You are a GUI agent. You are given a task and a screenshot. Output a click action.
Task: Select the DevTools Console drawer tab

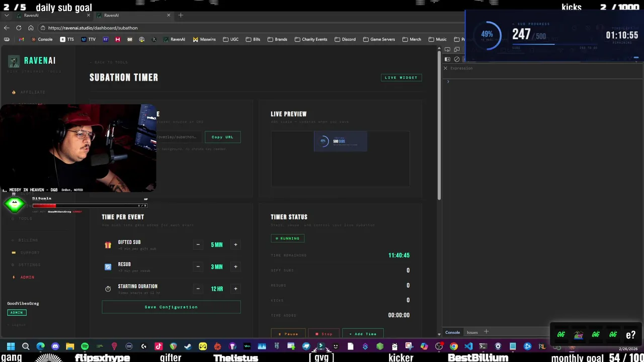[x=452, y=332]
